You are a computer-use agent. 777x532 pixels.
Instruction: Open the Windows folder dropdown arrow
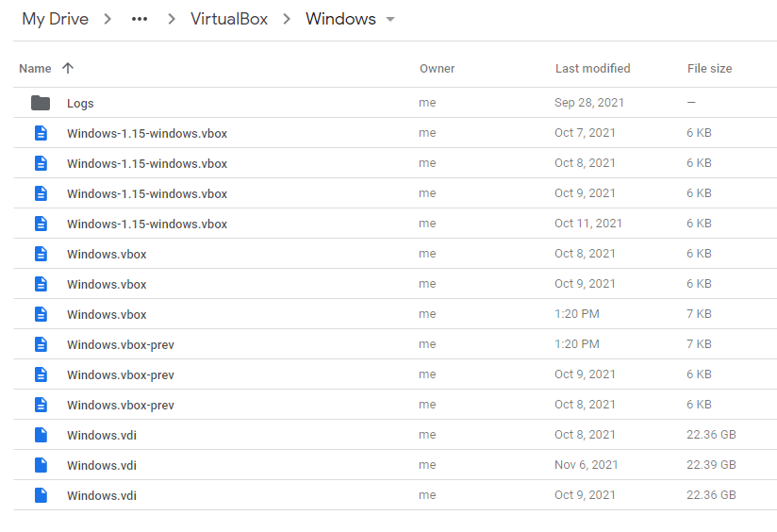coord(390,19)
